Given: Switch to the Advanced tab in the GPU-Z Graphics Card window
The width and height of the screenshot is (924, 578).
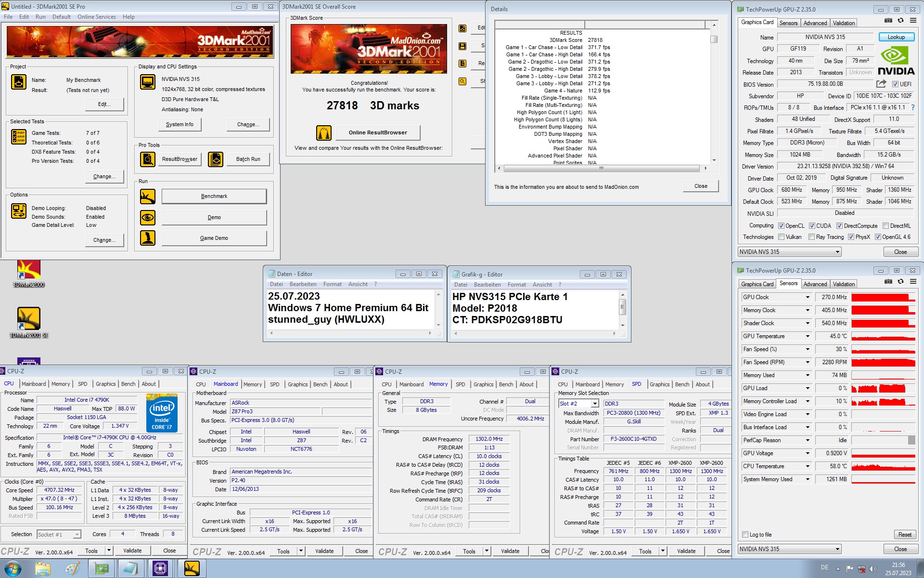Looking at the screenshot, I should pos(815,23).
